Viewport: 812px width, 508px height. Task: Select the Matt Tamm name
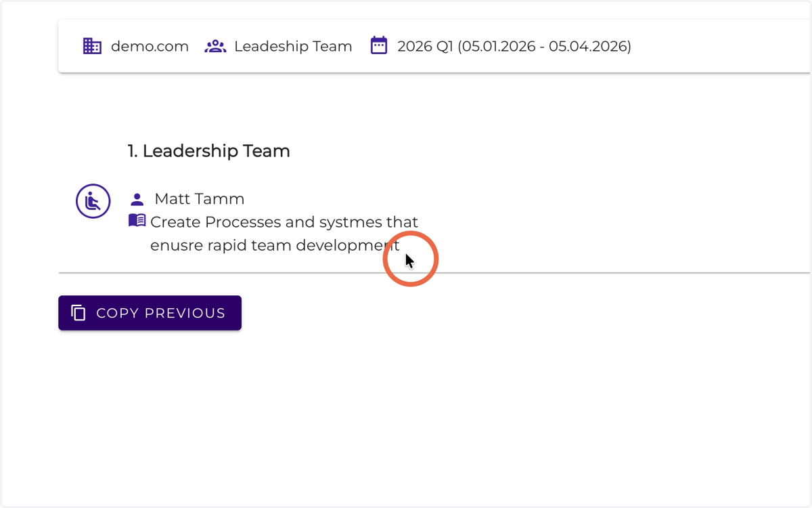pyautogui.click(x=200, y=199)
